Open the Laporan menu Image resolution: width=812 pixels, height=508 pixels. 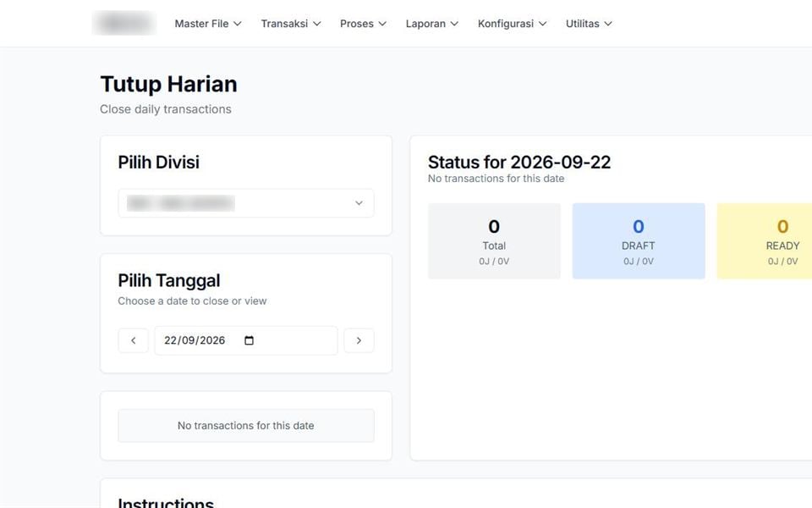coord(431,24)
